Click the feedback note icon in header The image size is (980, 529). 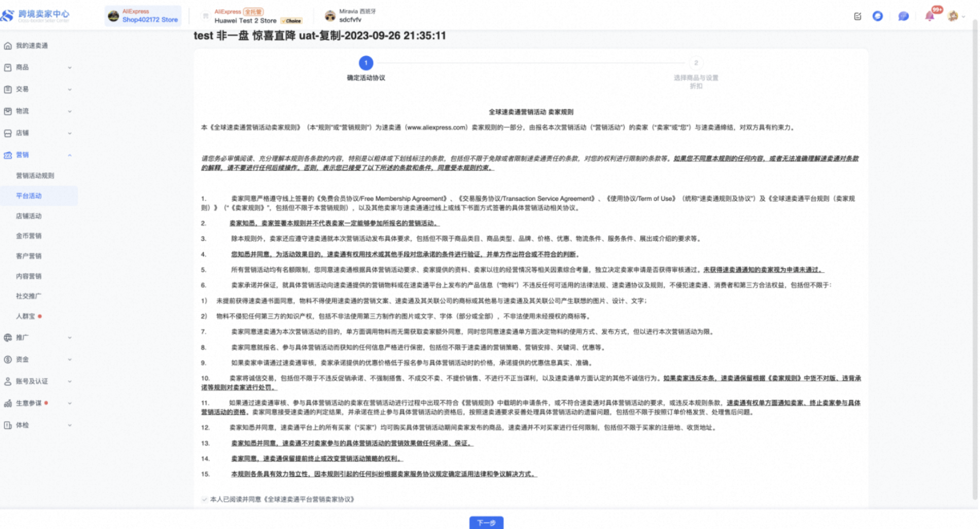click(x=857, y=16)
